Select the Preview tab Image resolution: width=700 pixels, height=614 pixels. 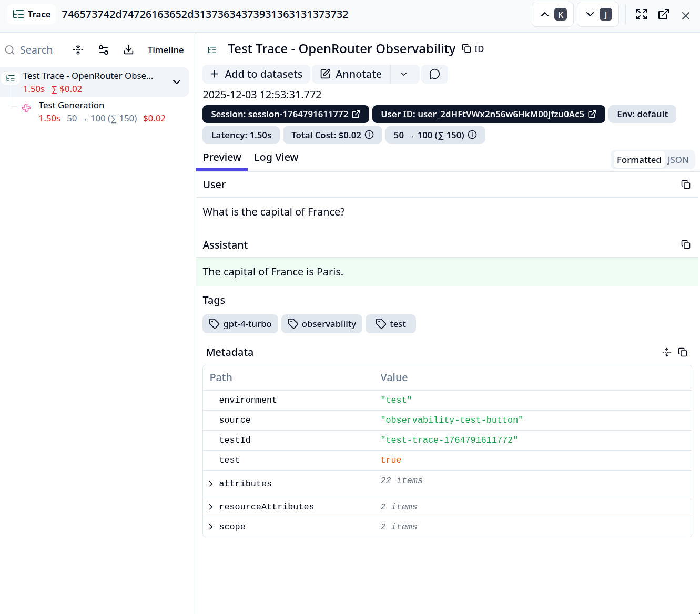(x=222, y=158)
